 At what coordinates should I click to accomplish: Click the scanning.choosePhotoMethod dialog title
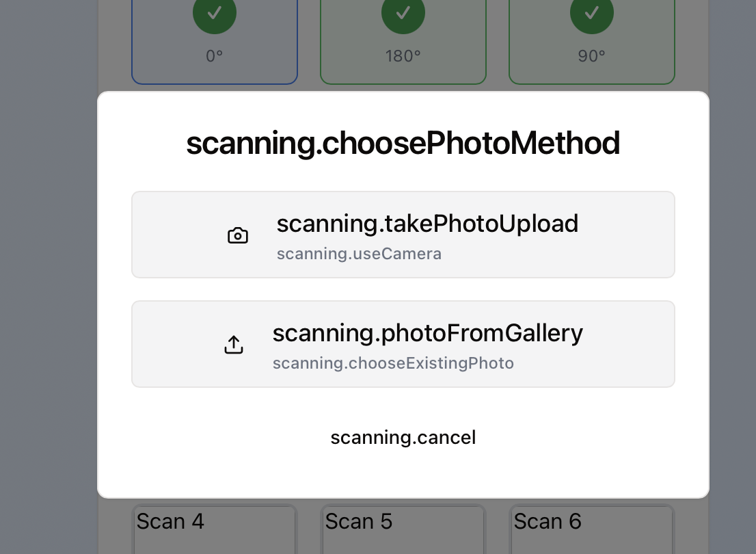(x=403, y=144)
